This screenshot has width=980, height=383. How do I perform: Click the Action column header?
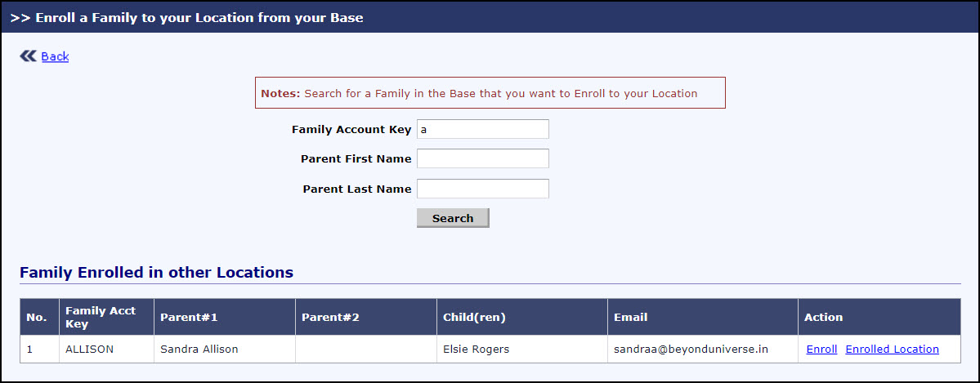click(823, 317)
